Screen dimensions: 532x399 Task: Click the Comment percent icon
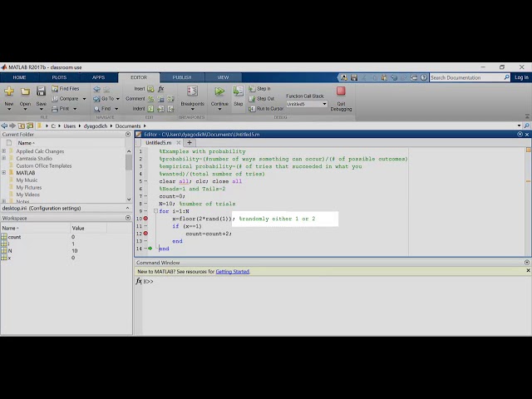150,99
